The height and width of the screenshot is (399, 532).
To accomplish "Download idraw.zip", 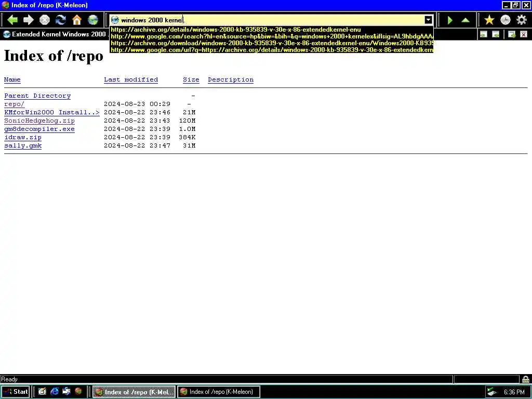I will coord(23,137).
